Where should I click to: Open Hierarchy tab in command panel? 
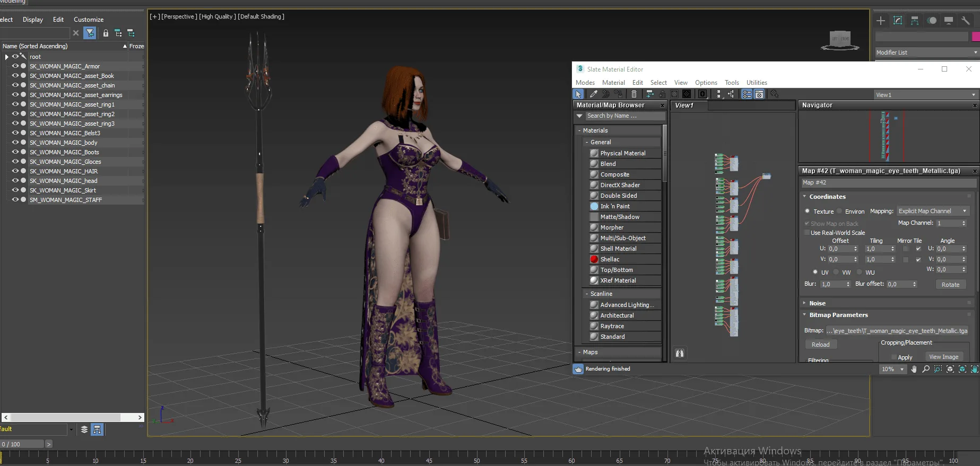915,21
